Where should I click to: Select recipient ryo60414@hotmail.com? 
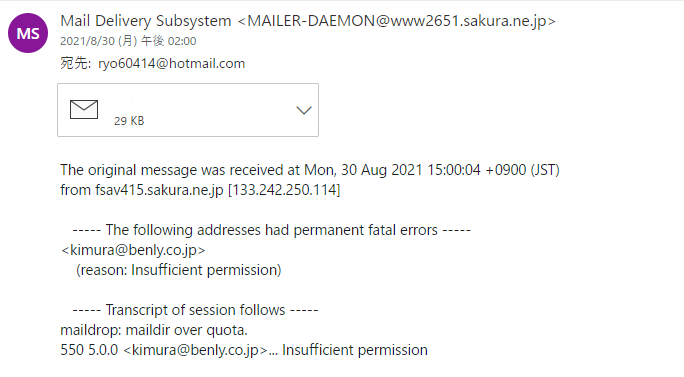pos(171,64)
